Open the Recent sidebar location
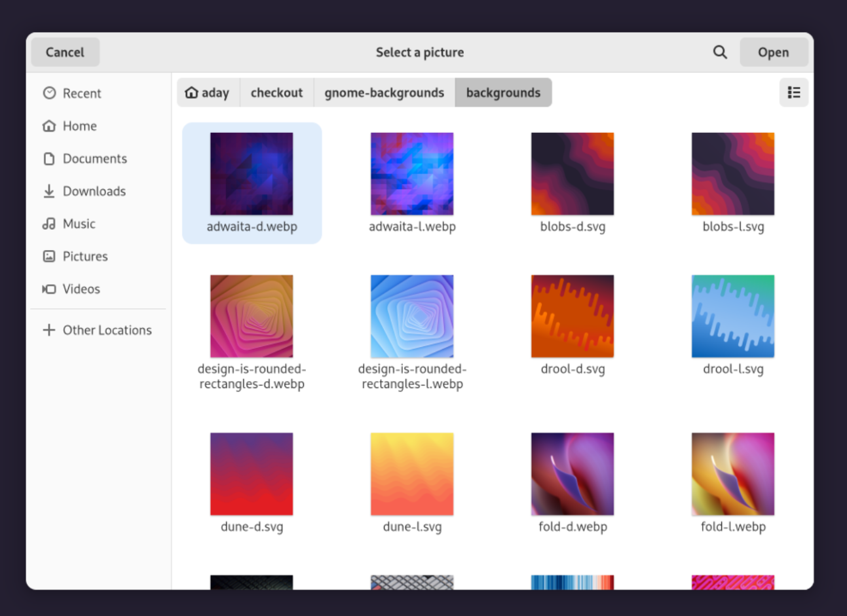 click(x=98, y=93)
